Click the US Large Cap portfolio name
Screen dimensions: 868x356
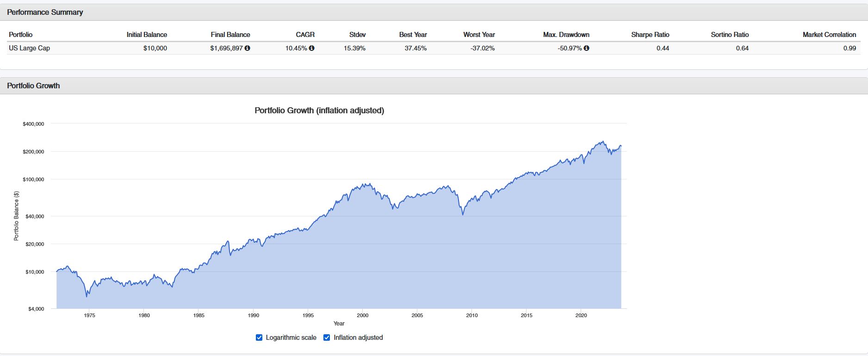(x=30, y=48)
